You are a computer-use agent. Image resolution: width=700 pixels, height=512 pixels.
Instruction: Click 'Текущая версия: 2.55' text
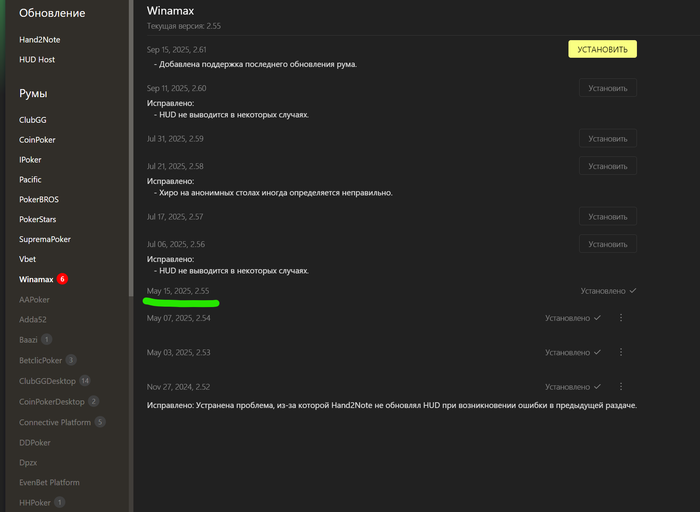tap(183, 26)
